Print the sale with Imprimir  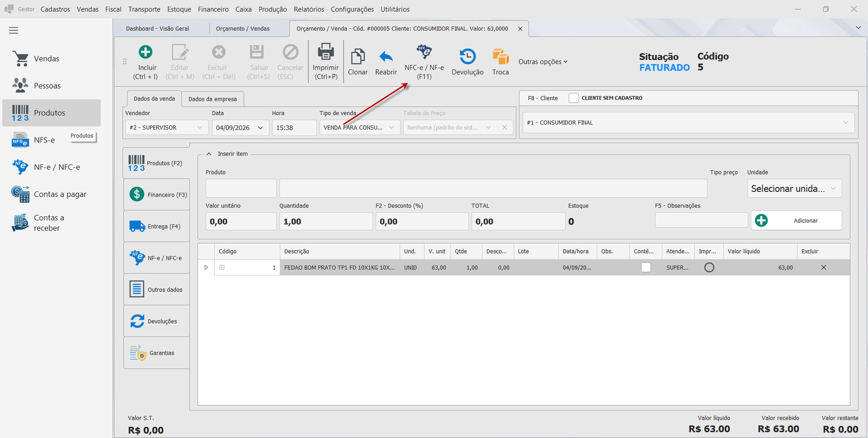pyautogui.click(x=325, y=61)
